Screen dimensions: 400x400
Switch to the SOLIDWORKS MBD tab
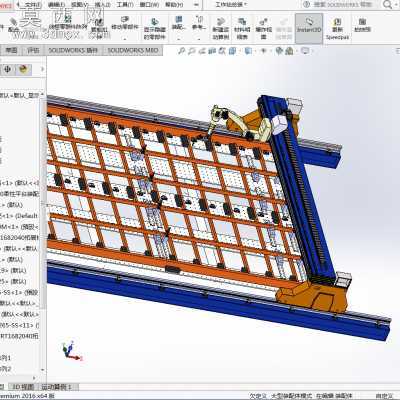[132, 50]
